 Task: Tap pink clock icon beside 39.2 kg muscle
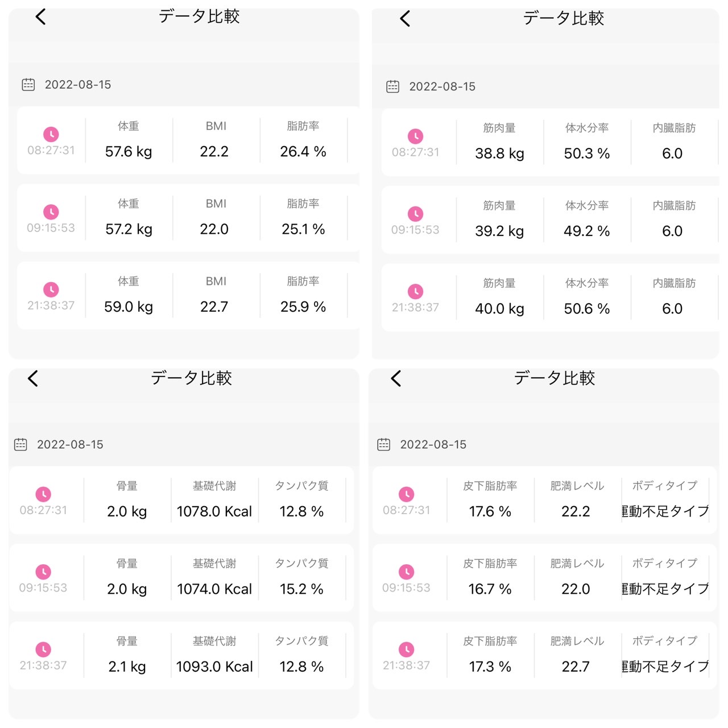(x=416, y=214)
